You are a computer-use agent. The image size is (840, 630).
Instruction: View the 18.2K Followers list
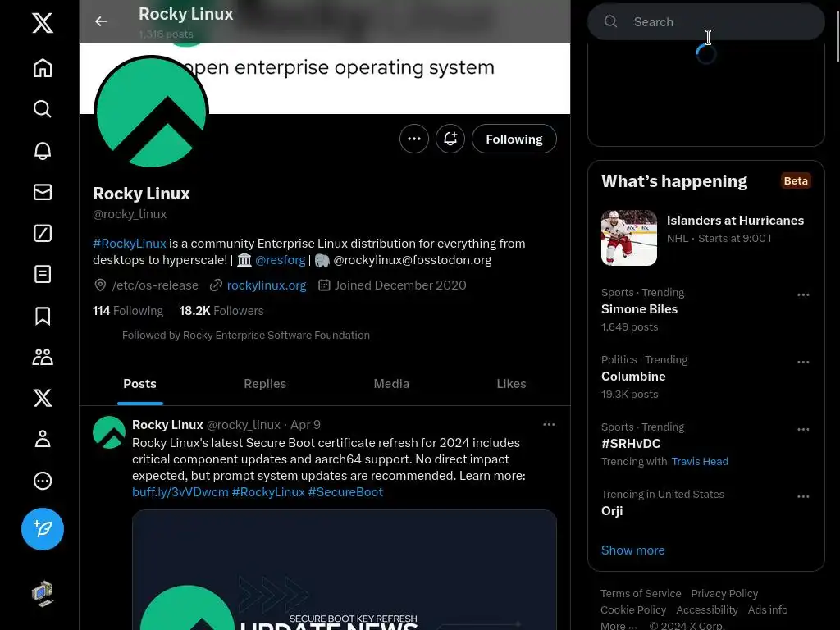click(221, 311)
